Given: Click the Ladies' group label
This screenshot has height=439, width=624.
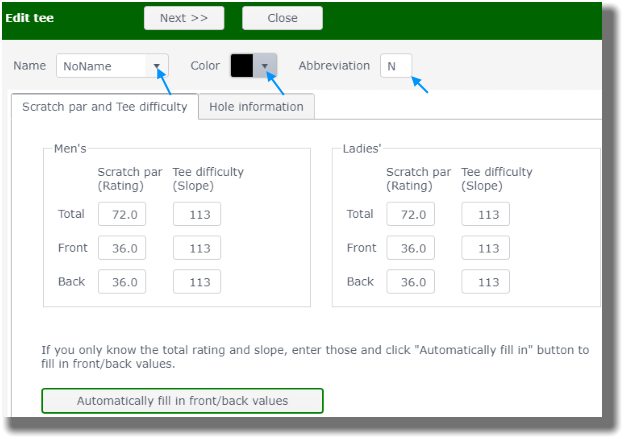Looking at the screenshot, I should tap(362, 148).
